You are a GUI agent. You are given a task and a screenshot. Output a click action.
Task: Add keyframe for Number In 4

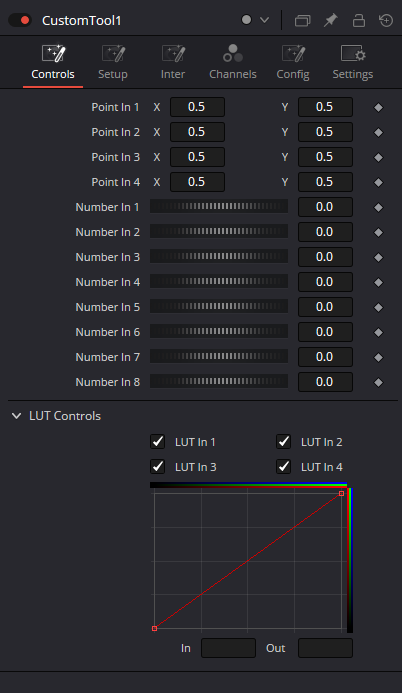[x=379, y=282]
